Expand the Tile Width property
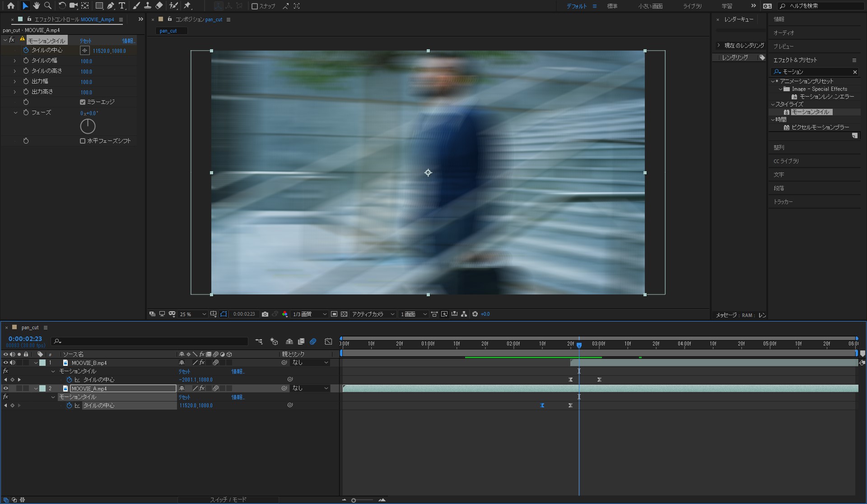The height and width of the screenshot is (504, 867). click(x=15, y=61)
